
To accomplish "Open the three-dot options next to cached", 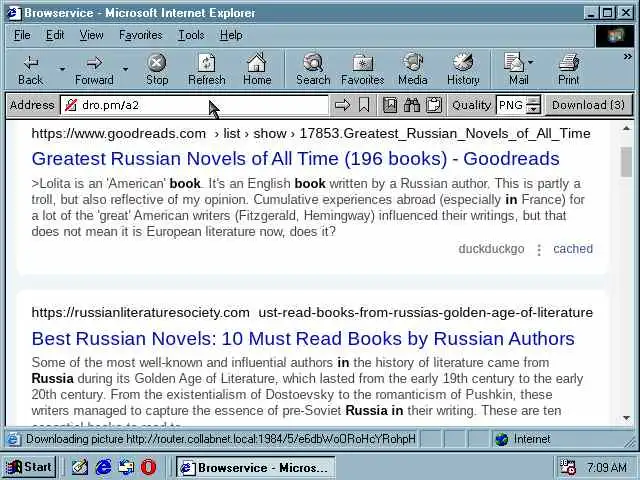I will (539, 249).
